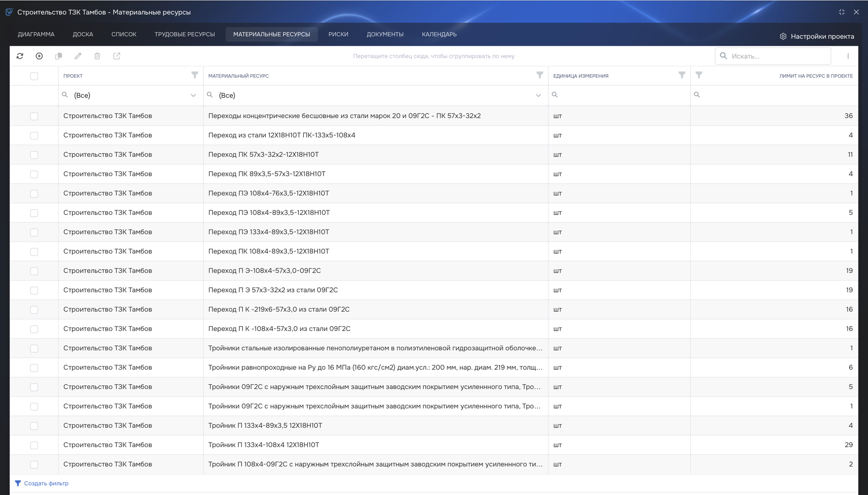
Task: Switch to the Трудовые ресурсы tab
Action: (184, 34)
